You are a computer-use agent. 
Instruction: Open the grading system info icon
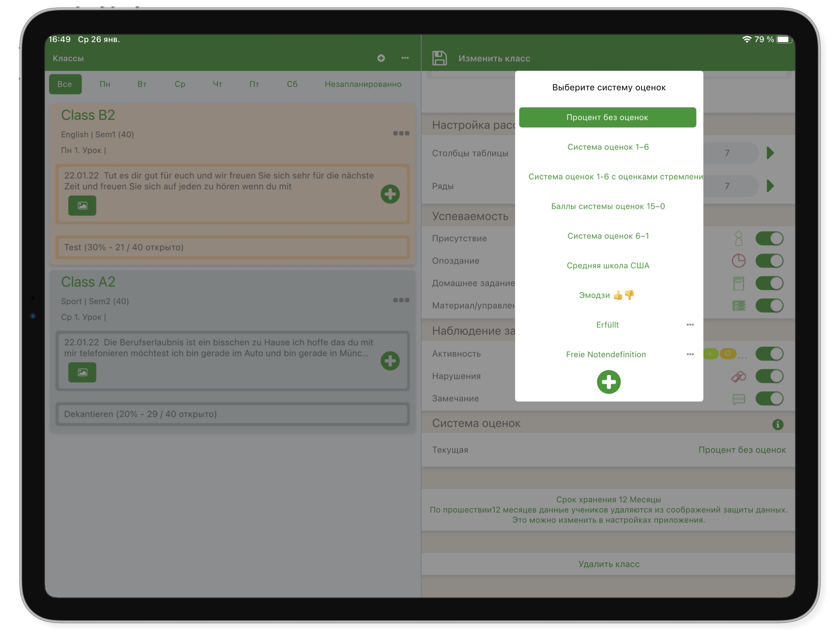(777, 424)
